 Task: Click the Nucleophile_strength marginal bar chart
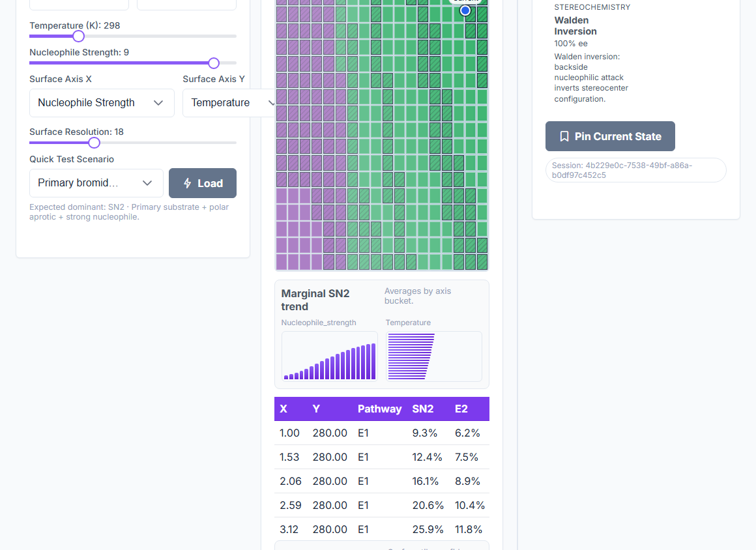330,356
